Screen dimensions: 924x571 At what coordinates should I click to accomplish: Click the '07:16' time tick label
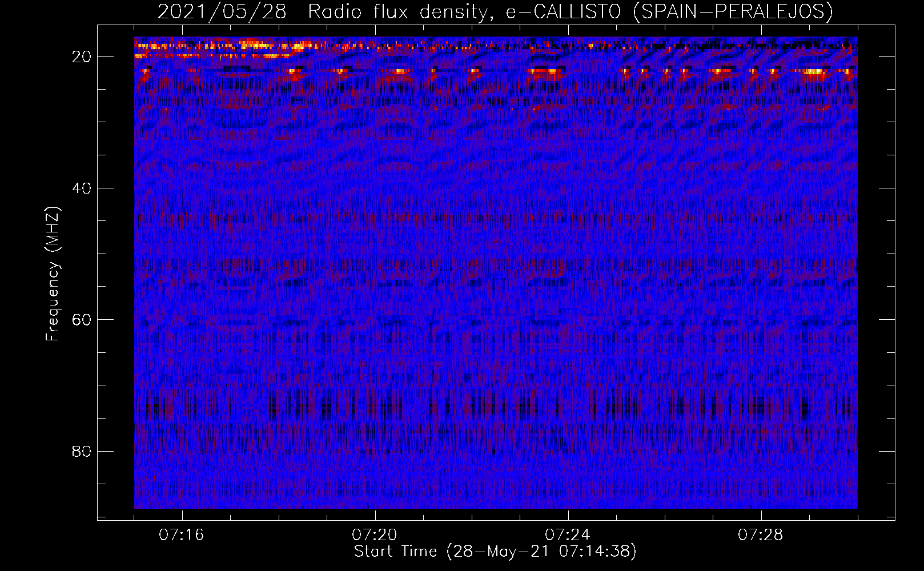click(182, 535)
